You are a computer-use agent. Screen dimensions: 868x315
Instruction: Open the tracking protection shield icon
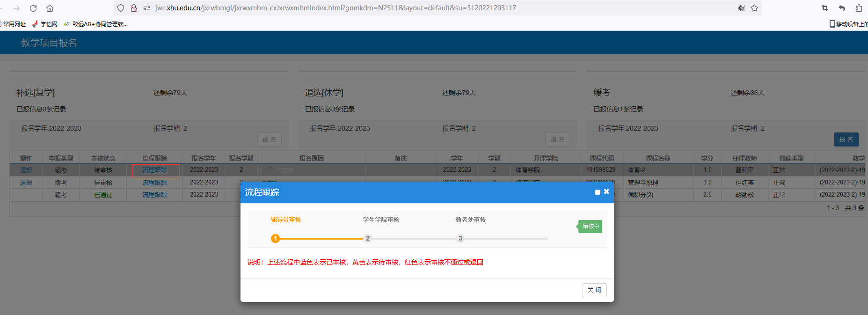point(121,8)
